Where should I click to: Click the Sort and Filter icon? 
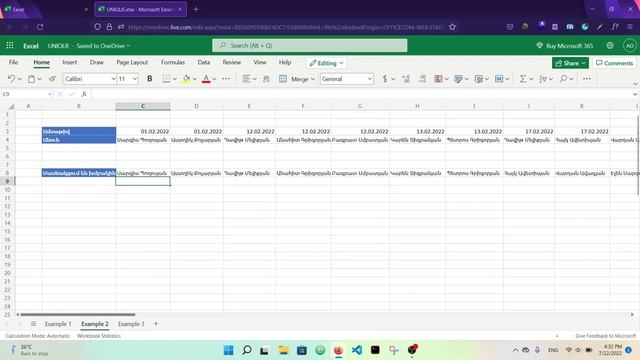point(543,79)
